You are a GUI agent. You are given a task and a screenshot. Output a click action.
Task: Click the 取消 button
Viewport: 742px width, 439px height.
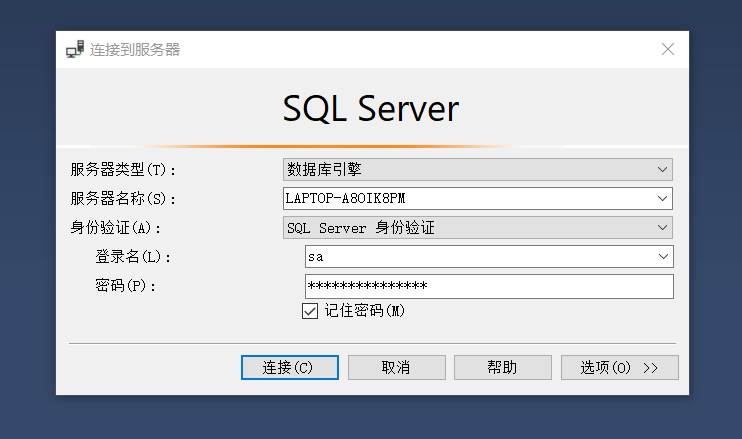coord(397,368)
